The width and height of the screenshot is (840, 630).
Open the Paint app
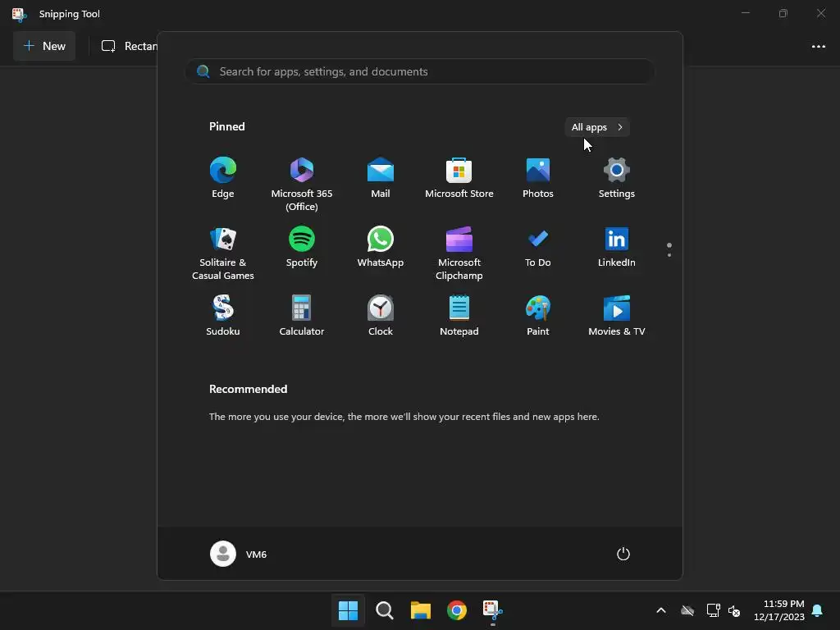[x=538, y=316]
